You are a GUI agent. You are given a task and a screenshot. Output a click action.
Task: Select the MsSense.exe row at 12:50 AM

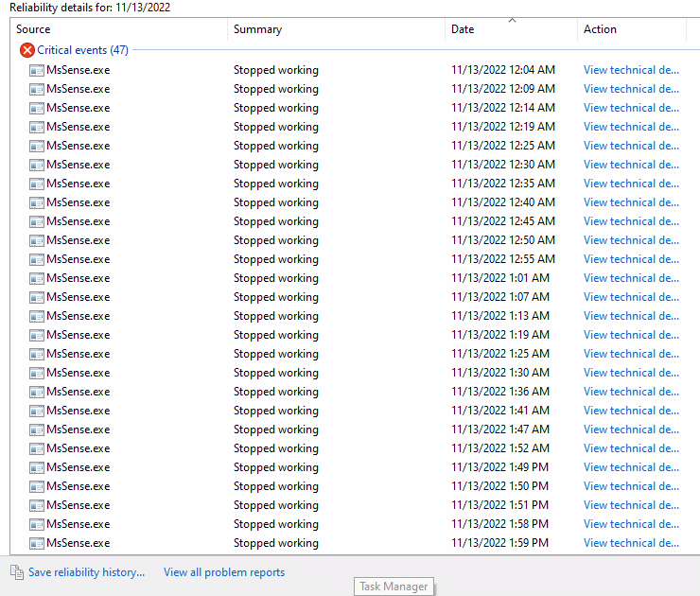[x=78, y=240]
